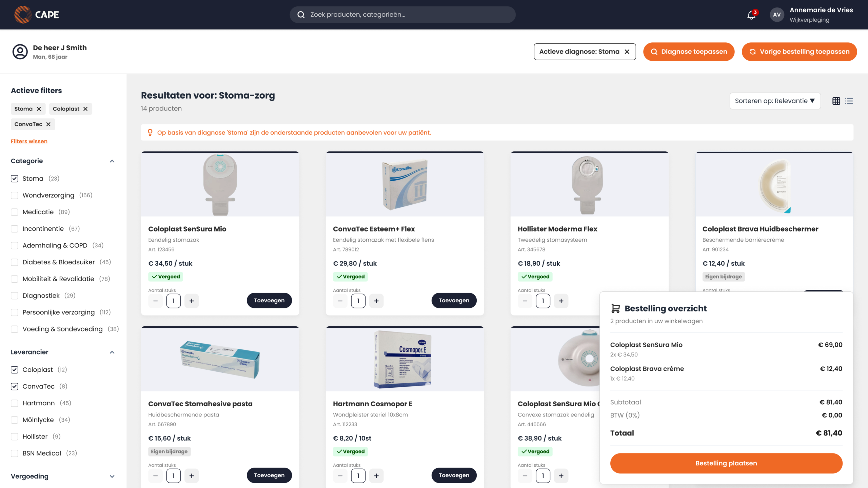Check the Voeding & Sondevoeding category

coord(14,329)
